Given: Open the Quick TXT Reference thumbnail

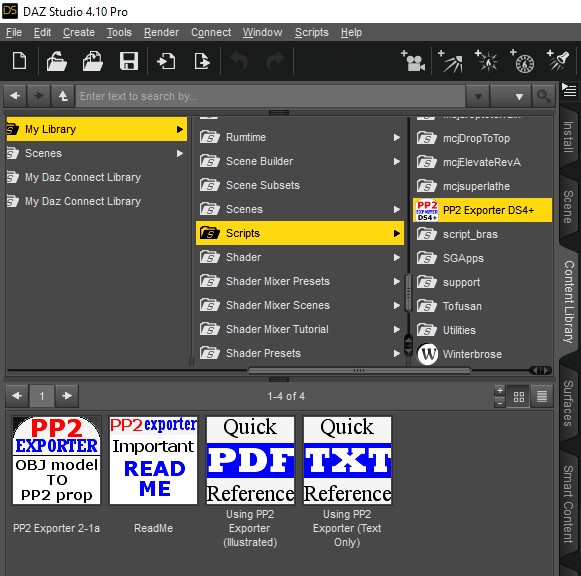Looking at the screenshot, I should point(348,460).
